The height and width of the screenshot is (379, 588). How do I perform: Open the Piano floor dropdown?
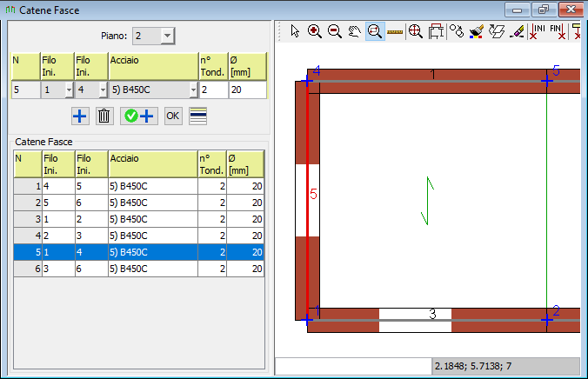tap(167, 36)
